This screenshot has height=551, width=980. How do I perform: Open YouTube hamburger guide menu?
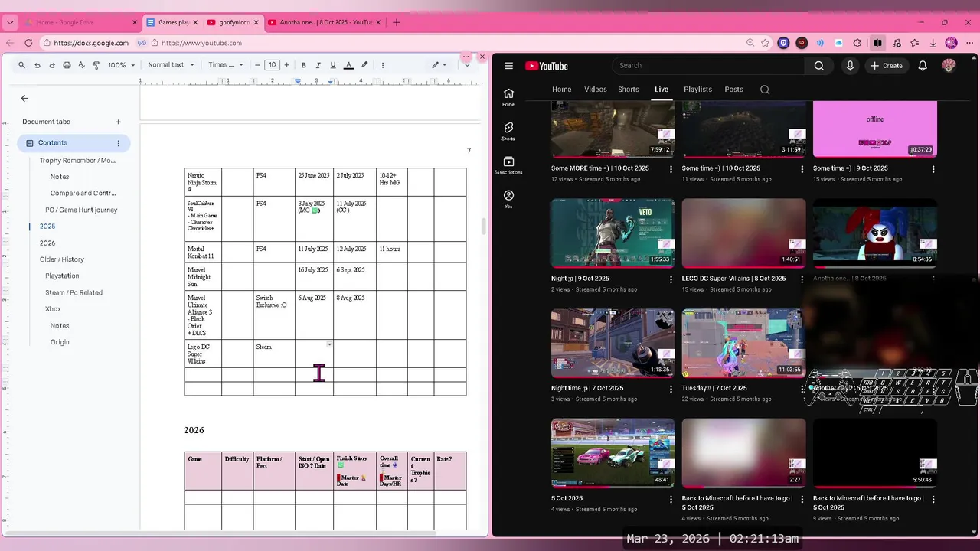[508, 66]
